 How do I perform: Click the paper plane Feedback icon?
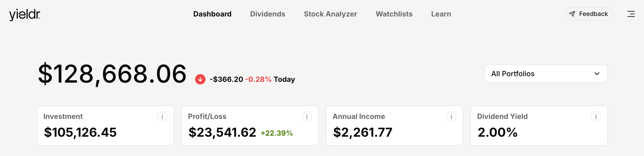pyautogui.click(x=572, y=14)
